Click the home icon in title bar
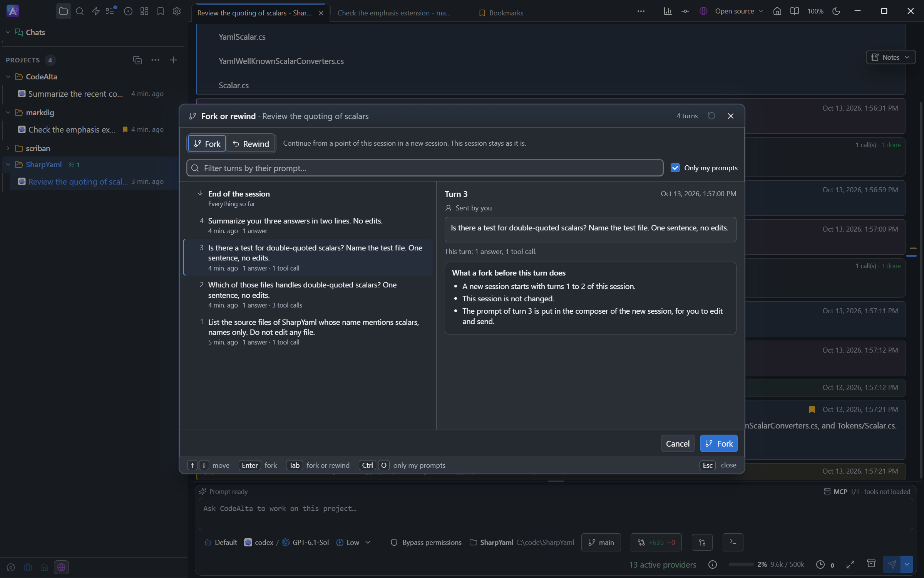924x578 pixels. 777,11
